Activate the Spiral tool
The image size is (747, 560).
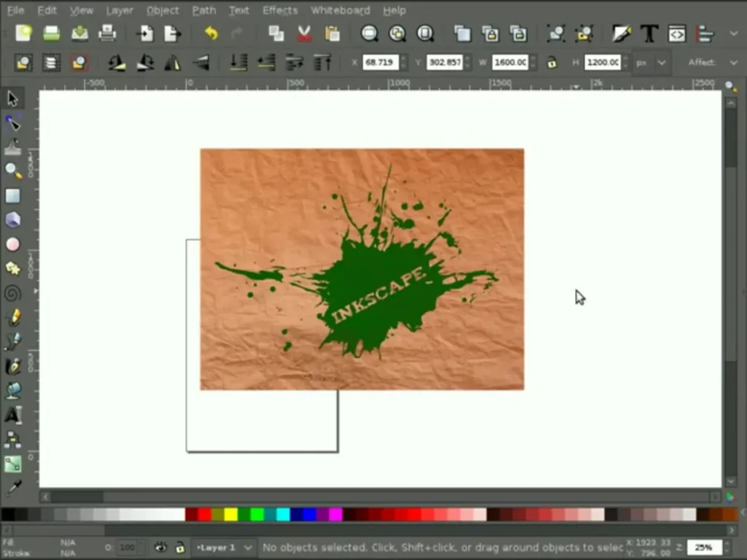pyautogui.click(x=12, y=293)
